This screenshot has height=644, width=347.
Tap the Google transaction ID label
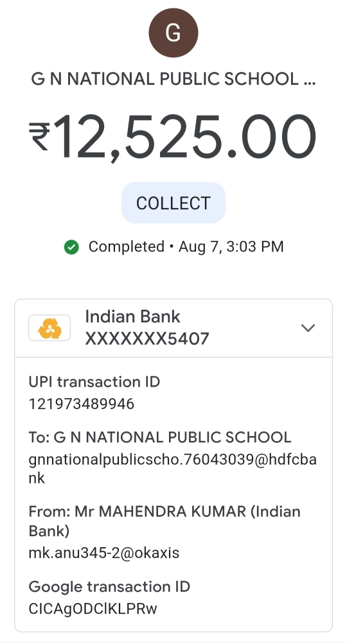tap(109, 586)
